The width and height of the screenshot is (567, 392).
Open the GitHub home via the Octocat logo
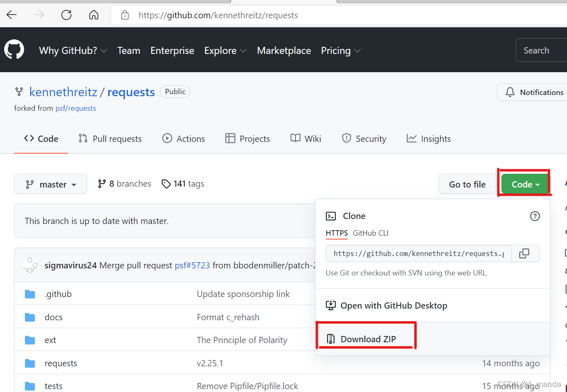pos(14,49)
